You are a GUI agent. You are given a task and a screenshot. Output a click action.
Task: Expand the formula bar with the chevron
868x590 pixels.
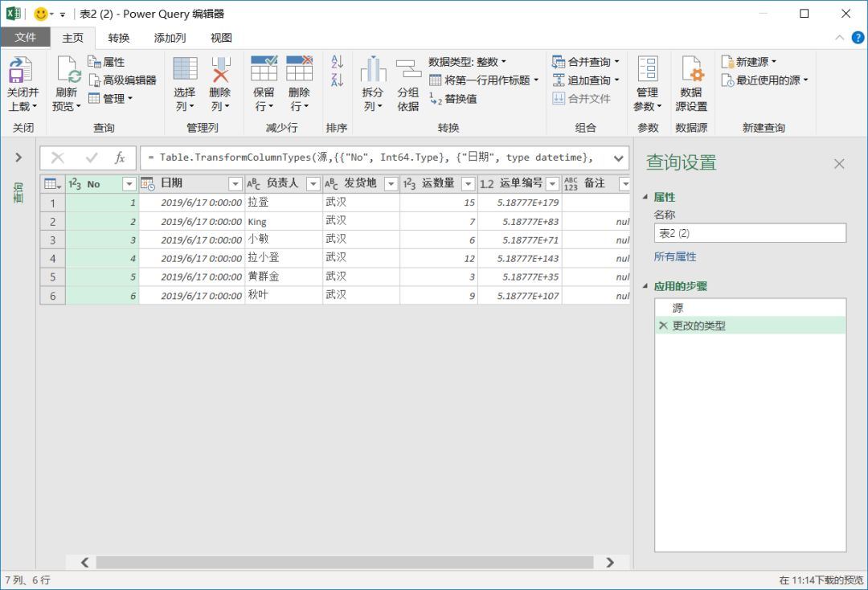pos(618,158)
